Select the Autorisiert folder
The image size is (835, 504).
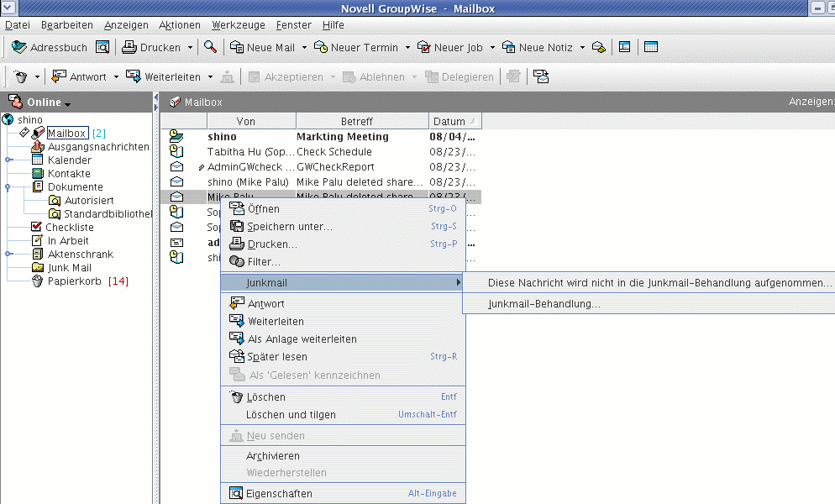pos(89,200)
